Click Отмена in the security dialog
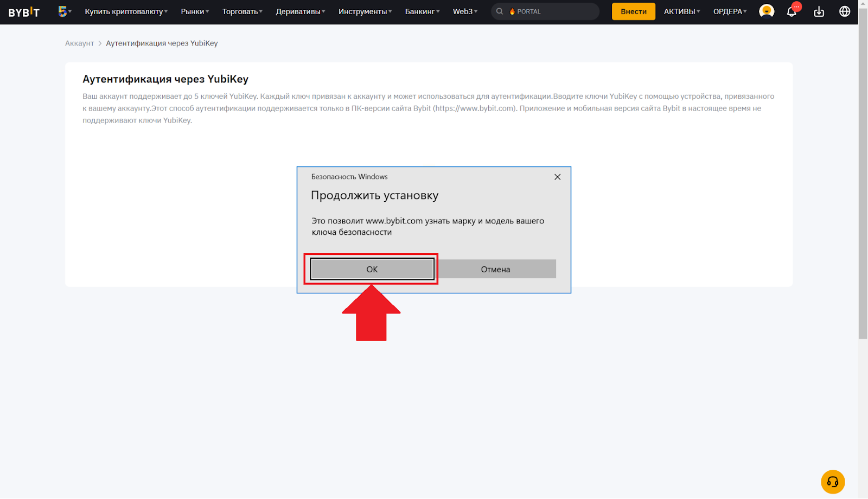Viewport: 868px width, 499px height. (x=496, y=269)
